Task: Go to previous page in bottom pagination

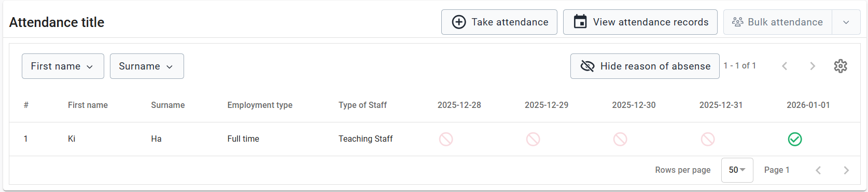Action: 818,170
